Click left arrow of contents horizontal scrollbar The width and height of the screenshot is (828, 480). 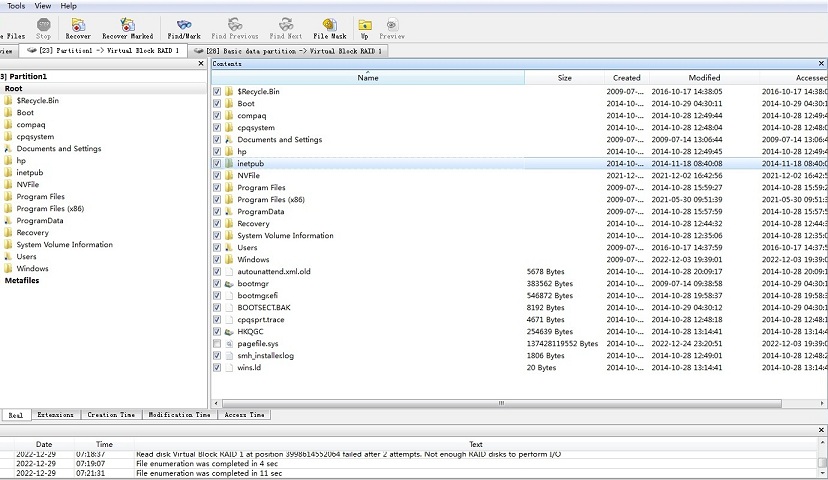point(215,403)
